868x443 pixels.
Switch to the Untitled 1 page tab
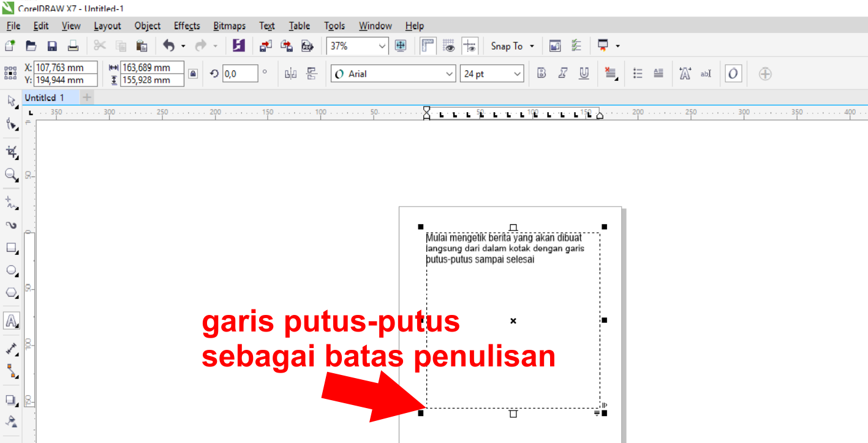(47, 97)
